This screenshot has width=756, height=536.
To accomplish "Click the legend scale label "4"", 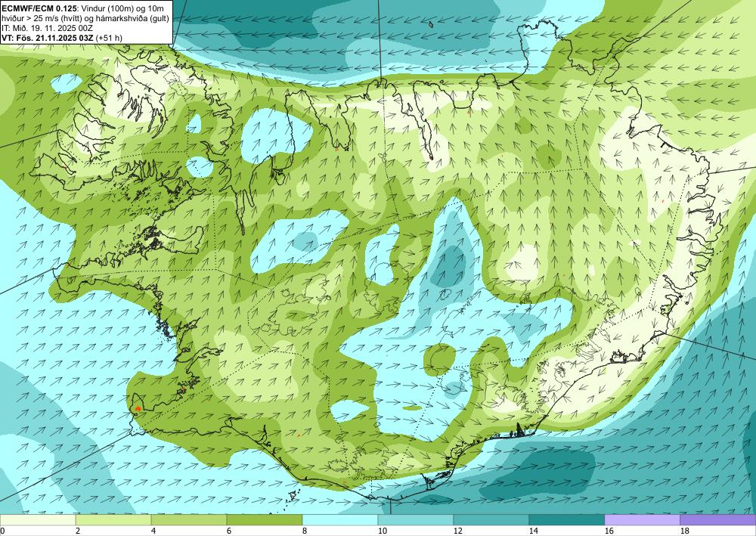I will [153, 531].
